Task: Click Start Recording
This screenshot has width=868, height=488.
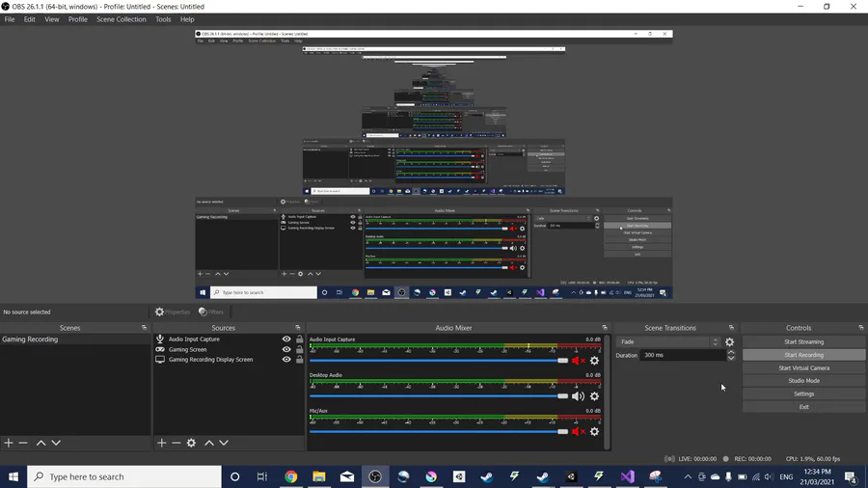Action: (803, 355)
